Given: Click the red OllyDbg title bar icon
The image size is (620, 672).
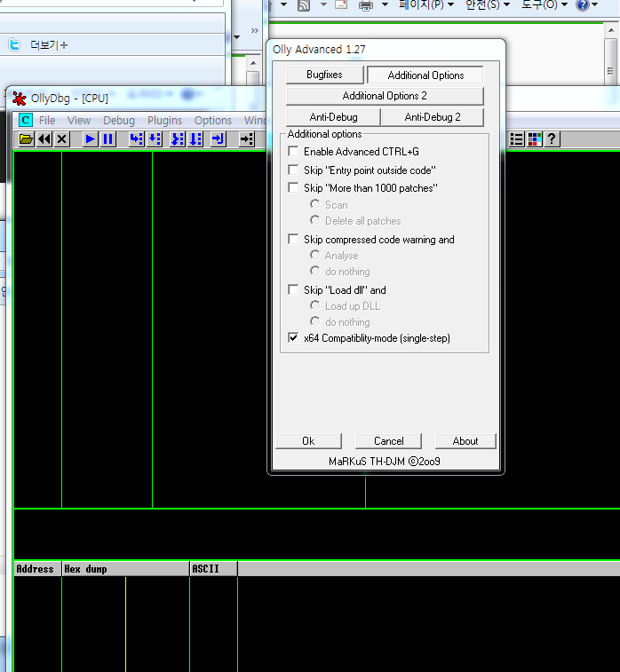Looking at the screenshot, I should (20, 99).
